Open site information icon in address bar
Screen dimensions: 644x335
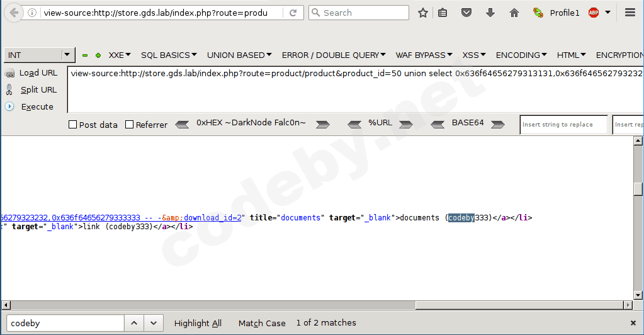[x=31, y=13]
